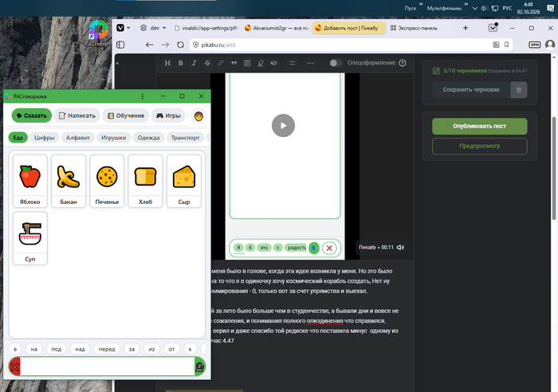Open the Обучение tab
This screenshot has height=392, width=558.
126,116
